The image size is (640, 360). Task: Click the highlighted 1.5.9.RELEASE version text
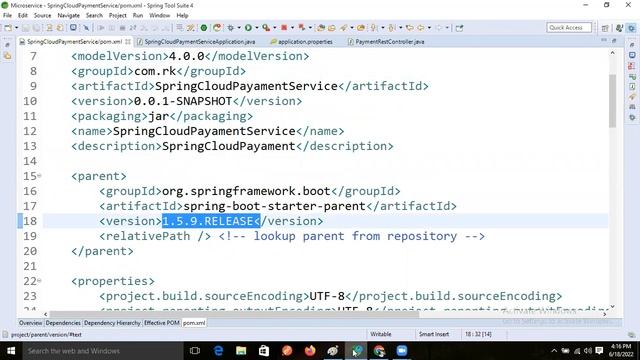(211, 221)
